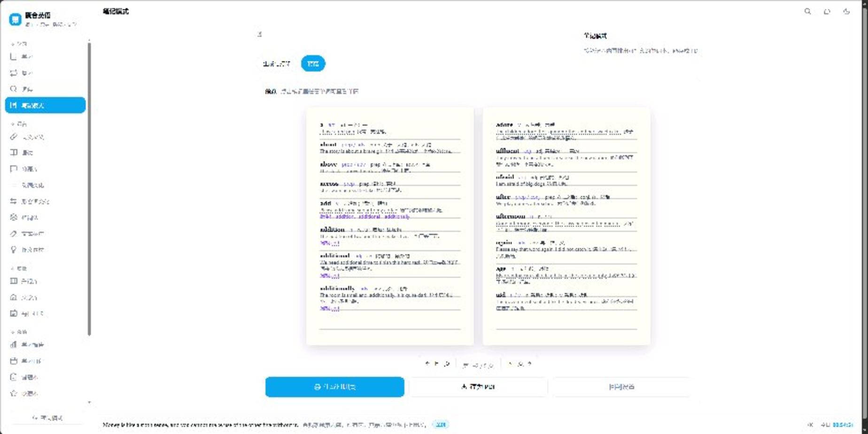Click the quote starting "Money is like a sixth sense"
The width and height of the screenshot is (868, 434).
[x=200, y=425]
